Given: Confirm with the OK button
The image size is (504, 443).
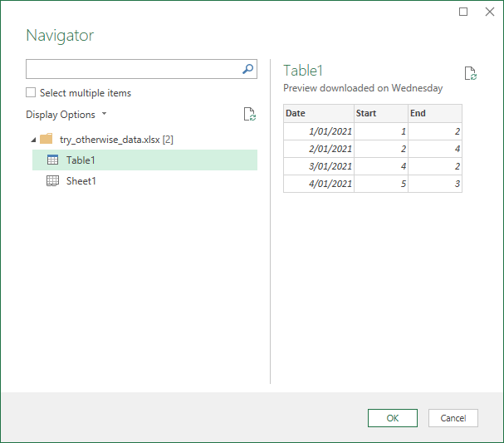Looking at the screenshot, I should coord(393,418).
